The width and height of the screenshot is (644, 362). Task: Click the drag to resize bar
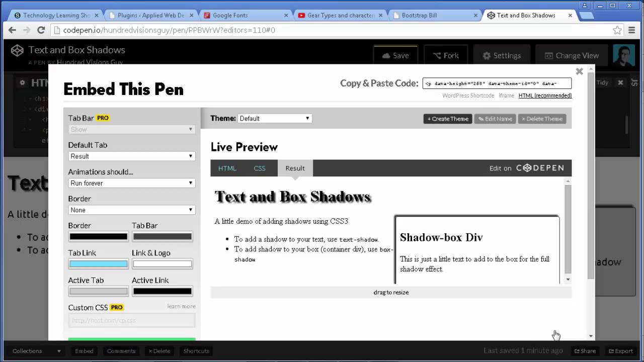coord(391,292)
